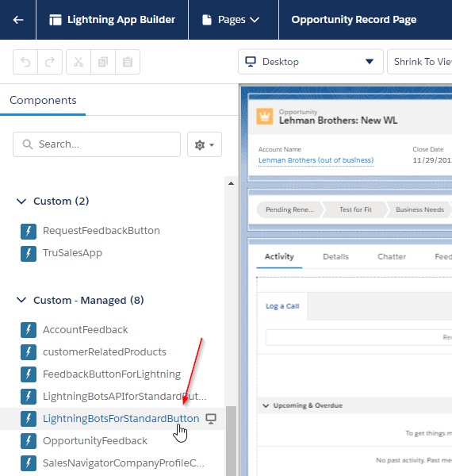Click the OpportunityFeedback component name

tap(95, 441)
